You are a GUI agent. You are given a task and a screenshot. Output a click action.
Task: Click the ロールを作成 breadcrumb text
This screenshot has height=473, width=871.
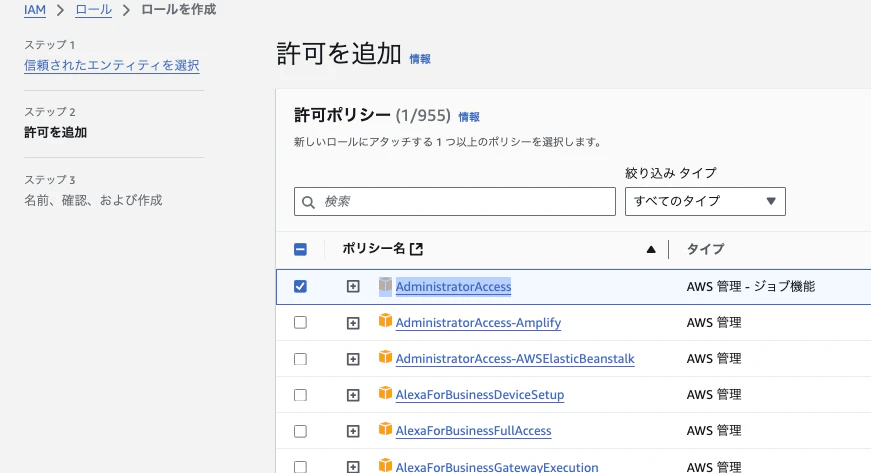point(178,10)
